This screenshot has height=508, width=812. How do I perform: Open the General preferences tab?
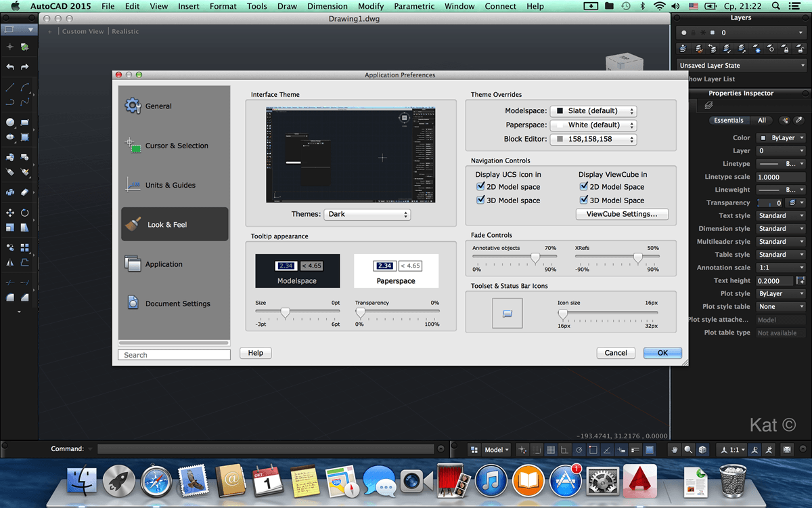(175, 106)
